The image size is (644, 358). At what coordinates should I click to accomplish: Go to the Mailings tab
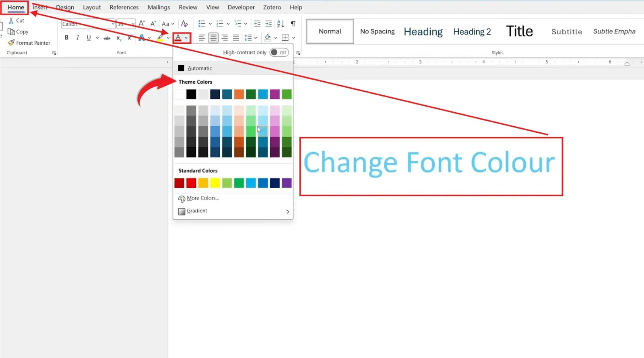point(159,7)
